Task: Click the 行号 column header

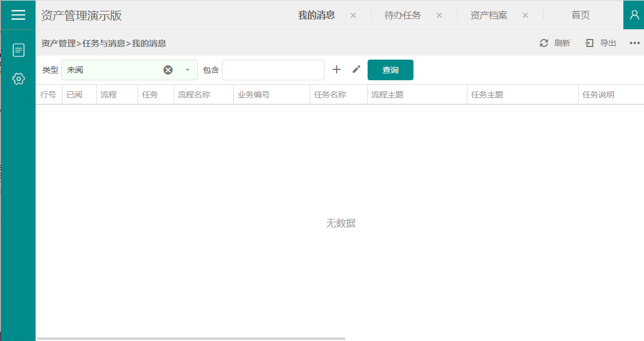Action: (x=49, y=95)
